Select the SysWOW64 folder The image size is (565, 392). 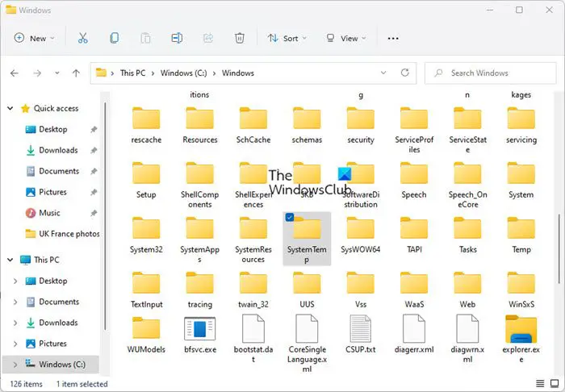coord(360,236)
